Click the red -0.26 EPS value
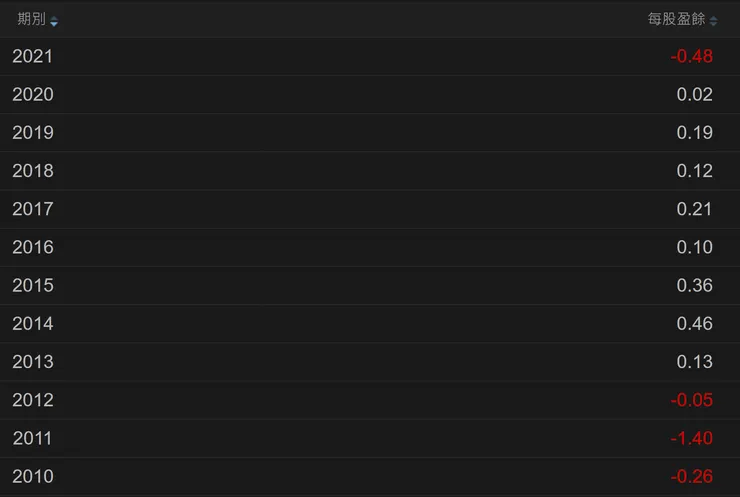The width and height of the screenshot is (740, 497). pos(692,476)
